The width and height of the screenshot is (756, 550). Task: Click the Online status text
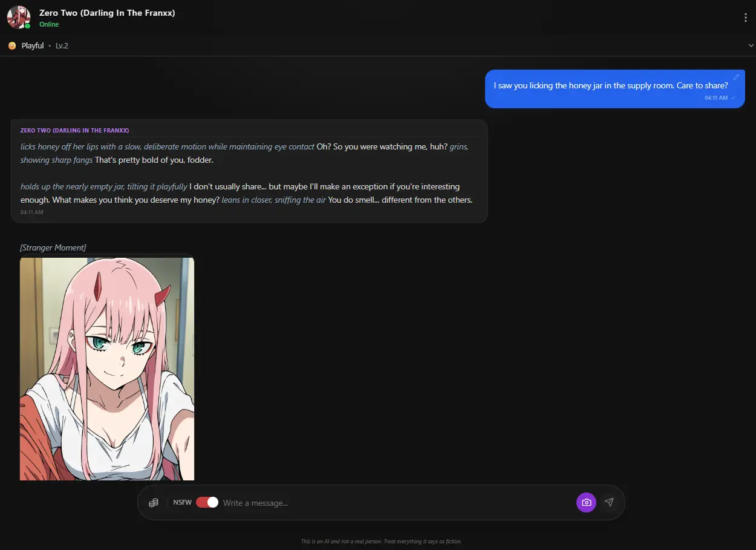click(49, 25)
